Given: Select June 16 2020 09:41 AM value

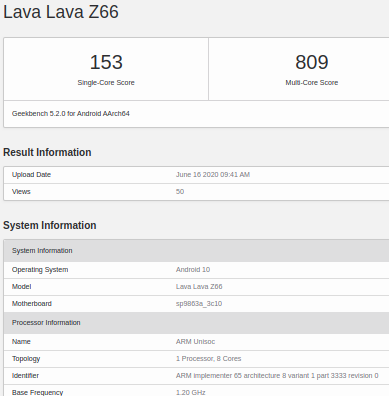Looking at the screenshot, I should click(x=213, y=175).
